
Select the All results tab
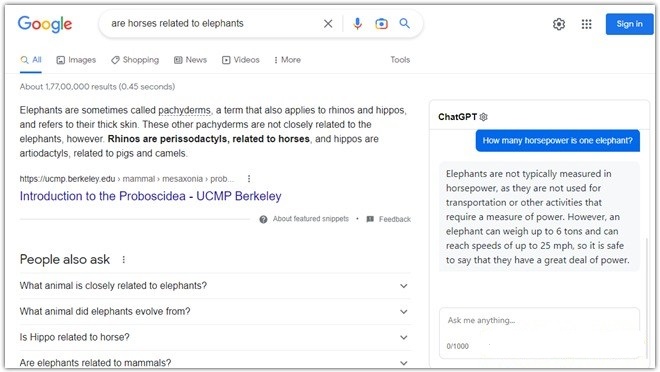(31, 60)
